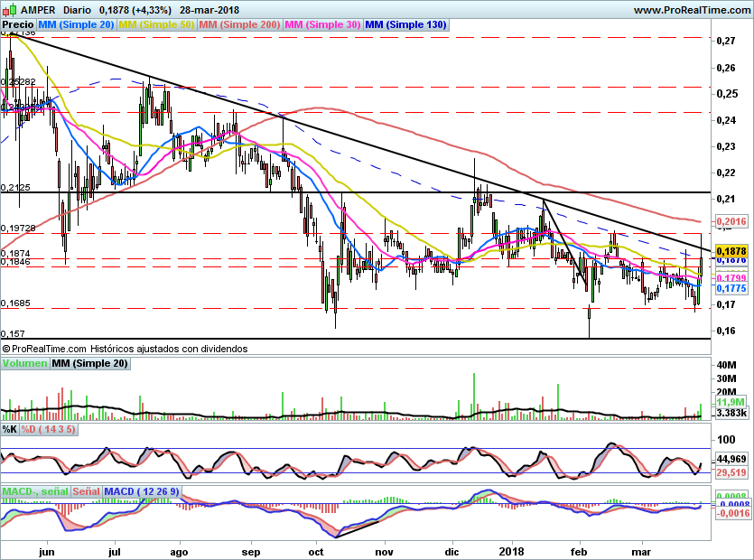Open the MM (Simple 130) indicator label
Viewport: 754px width, 560px height.
(405, 24)
